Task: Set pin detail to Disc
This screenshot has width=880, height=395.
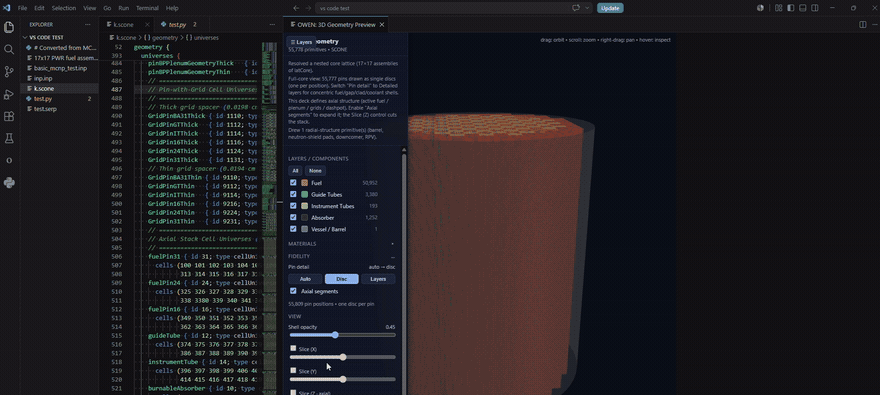Action: point(341,279)
